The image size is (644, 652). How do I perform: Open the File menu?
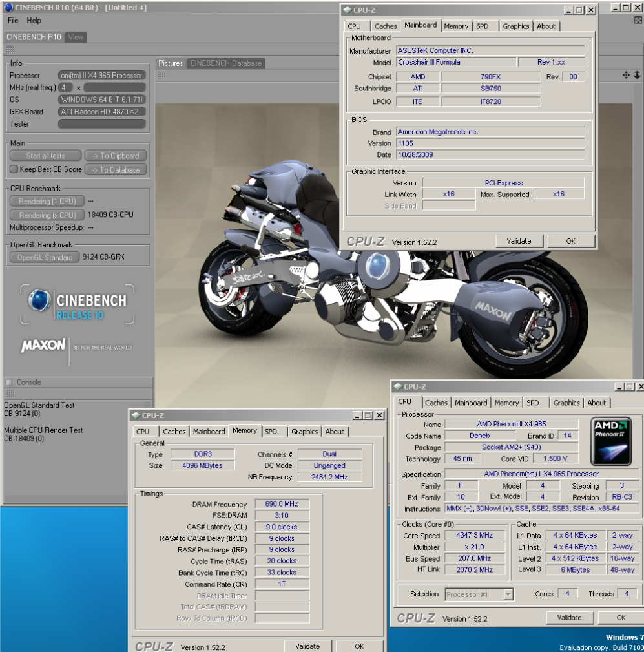pos(13,21)
